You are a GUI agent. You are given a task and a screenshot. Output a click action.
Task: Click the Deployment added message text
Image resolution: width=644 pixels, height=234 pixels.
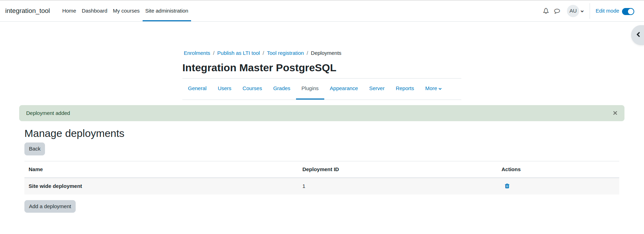[48, 113]
